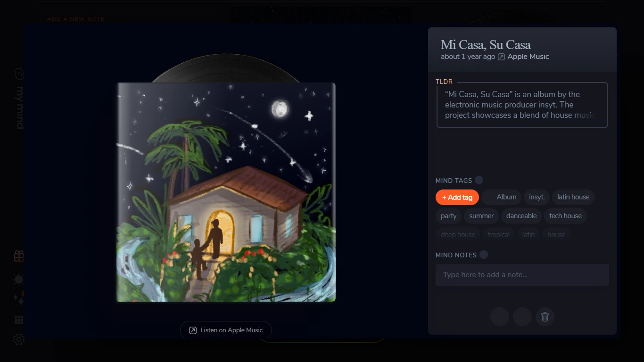Delete the note with the trash icon

(x=545, y=317)
